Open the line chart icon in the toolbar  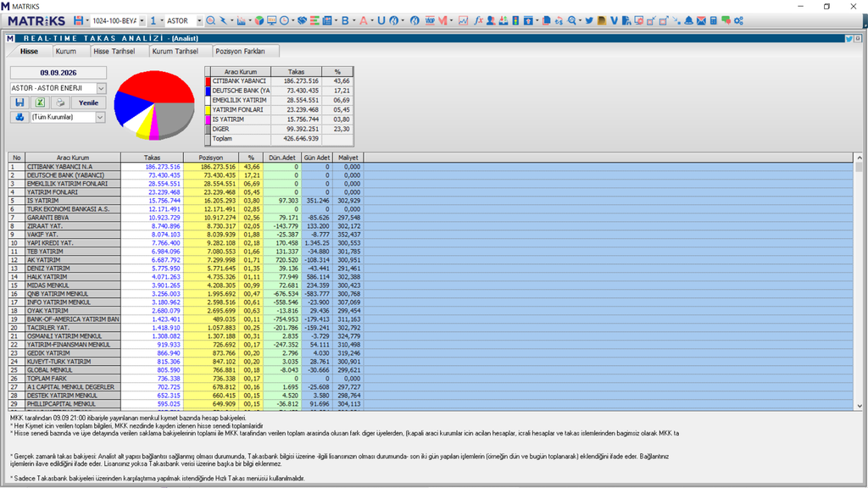tap(464, 20)
